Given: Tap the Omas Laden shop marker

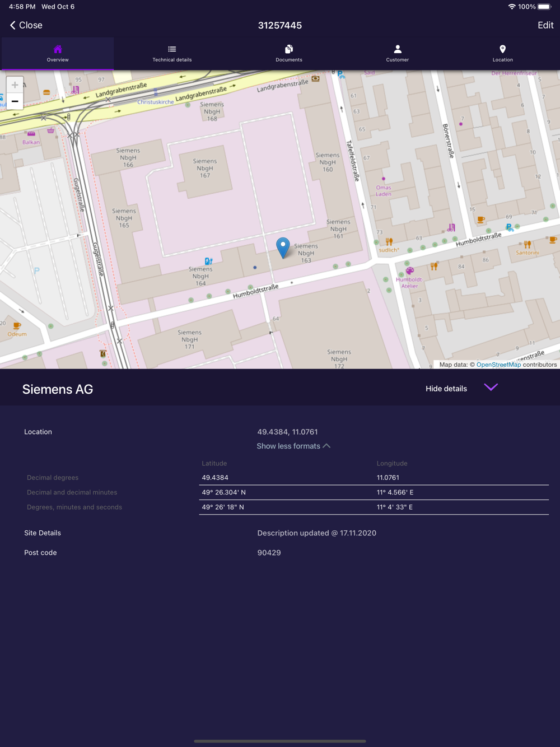Looking at the screenshot, I should pyautogui.click(x=384, y=179).
